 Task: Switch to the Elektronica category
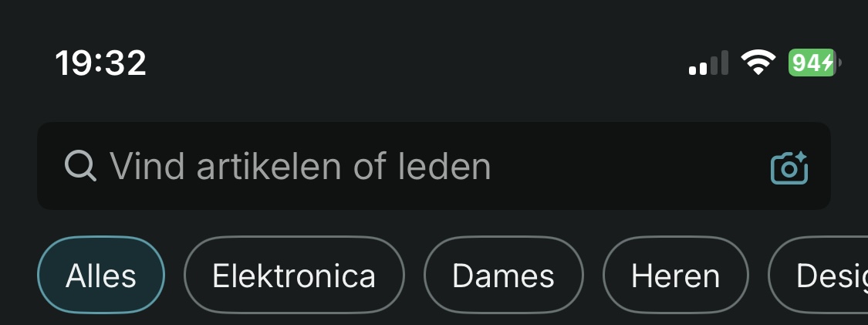pos(294,276)
